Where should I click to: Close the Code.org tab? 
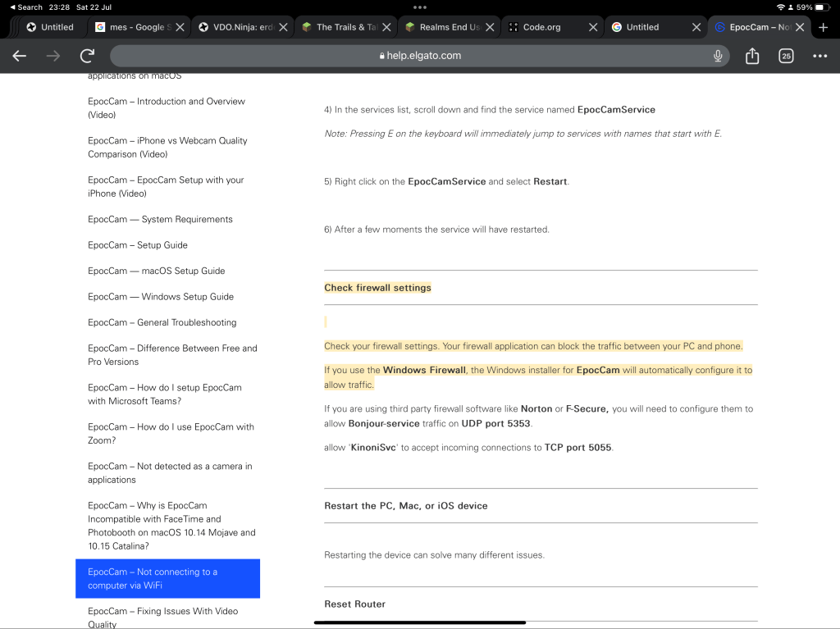click(593, 27)
